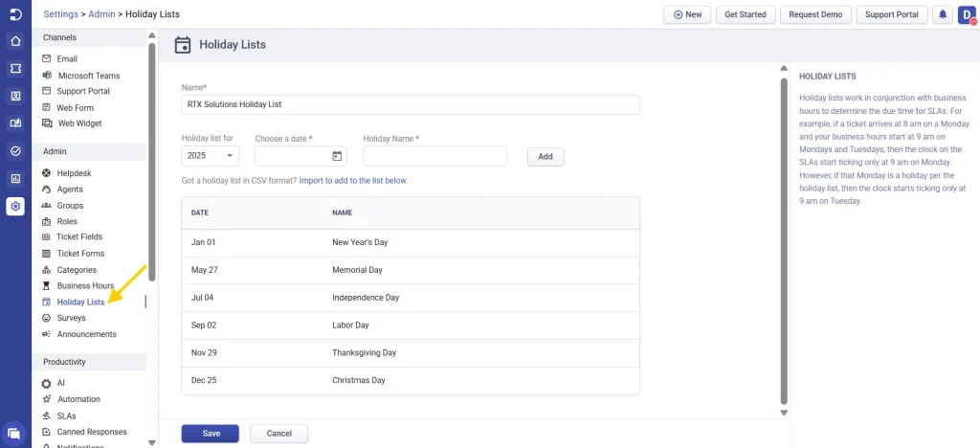Click the Cancel button

click(278, 434)
